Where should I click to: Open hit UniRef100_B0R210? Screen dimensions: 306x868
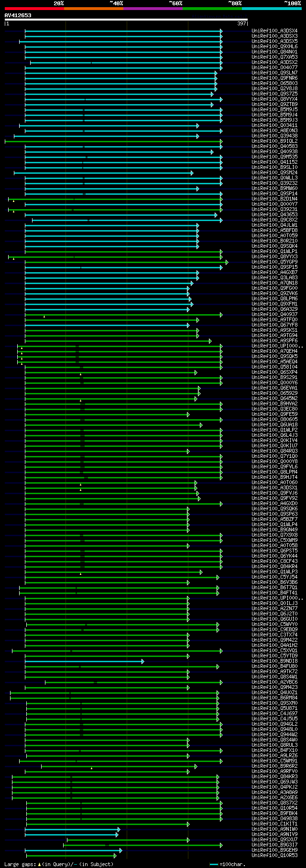[274, 241]
